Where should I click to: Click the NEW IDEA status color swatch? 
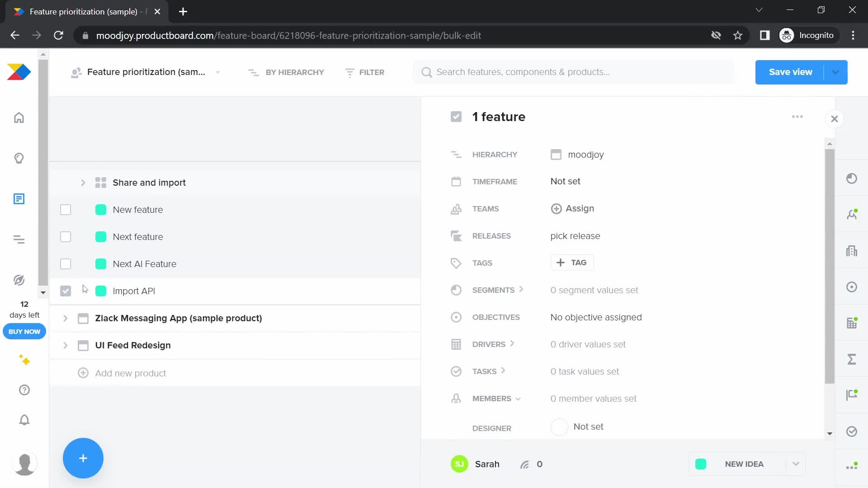click(x=701, y=464)
